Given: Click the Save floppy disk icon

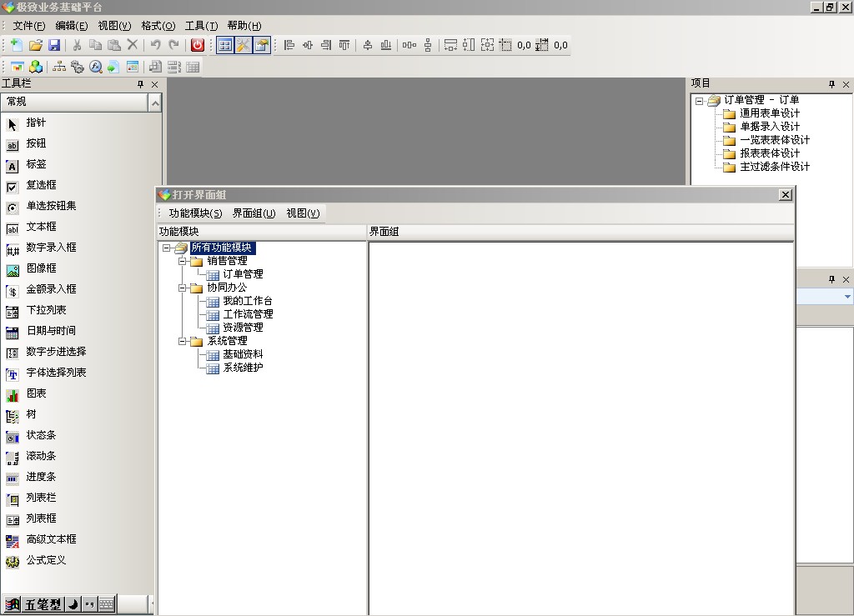Looking at the screenshot, I should pos(54,45).
